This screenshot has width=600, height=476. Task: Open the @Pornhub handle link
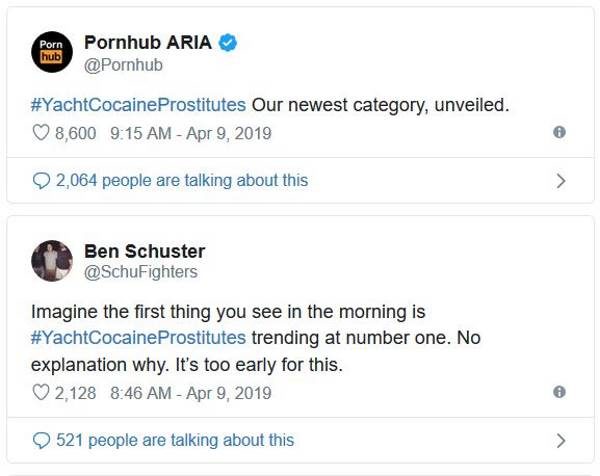[123, 65]
